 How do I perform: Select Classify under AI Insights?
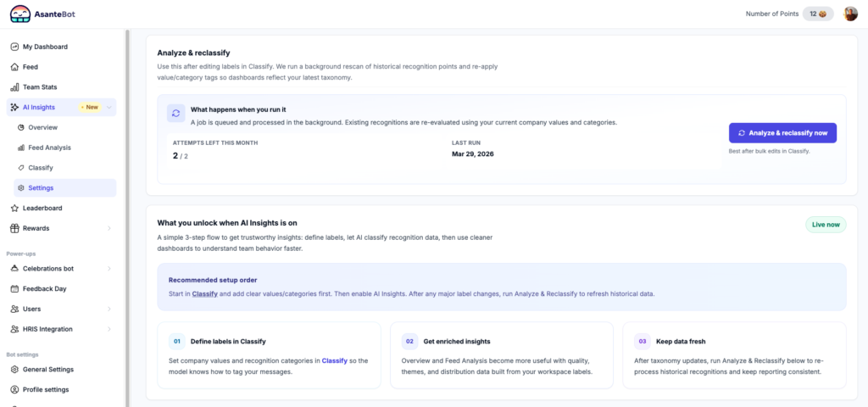[41, 168]
